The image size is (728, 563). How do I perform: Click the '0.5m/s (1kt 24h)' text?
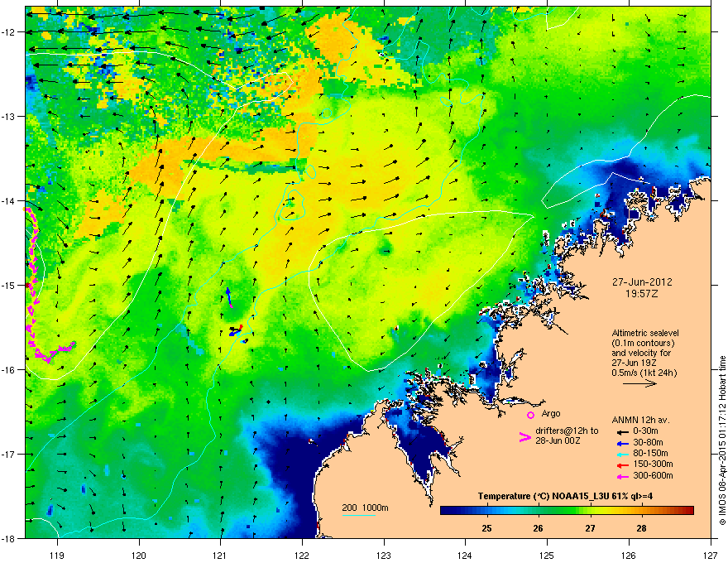point(644,373)
